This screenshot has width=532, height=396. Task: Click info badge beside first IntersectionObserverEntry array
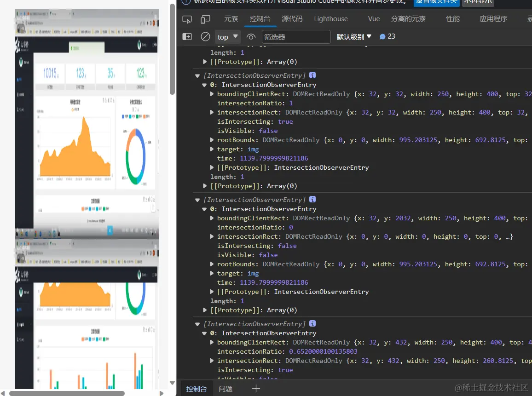[x=312, y=75]
